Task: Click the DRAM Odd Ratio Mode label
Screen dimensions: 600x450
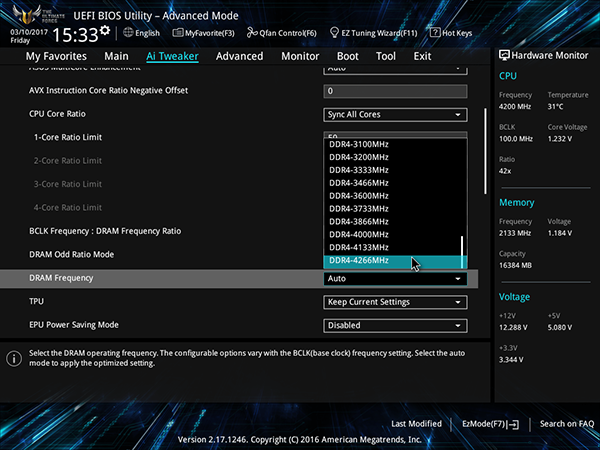Action: pyautogui.click(x=72, y=254)
